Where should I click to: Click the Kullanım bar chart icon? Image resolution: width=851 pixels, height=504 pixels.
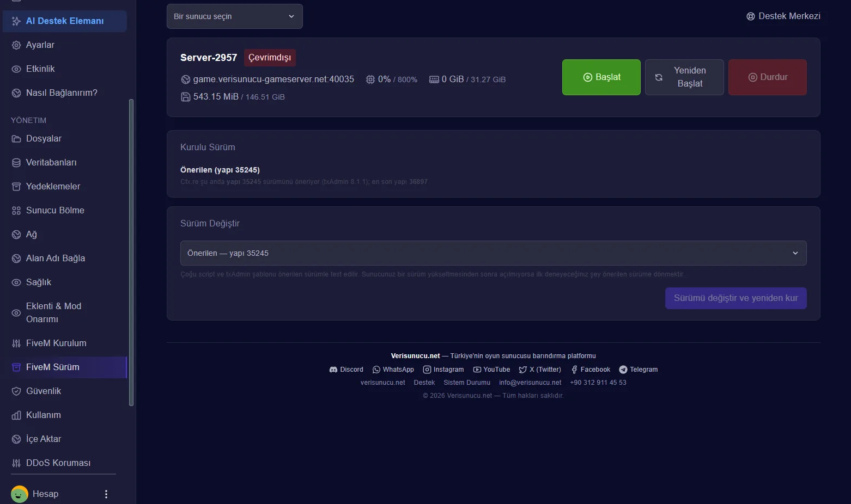(16, 415)
